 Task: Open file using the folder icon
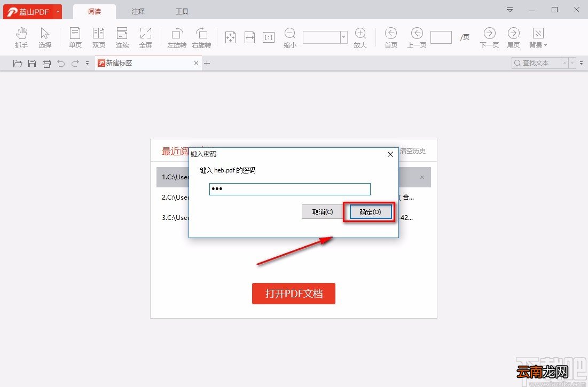point(18,64)
